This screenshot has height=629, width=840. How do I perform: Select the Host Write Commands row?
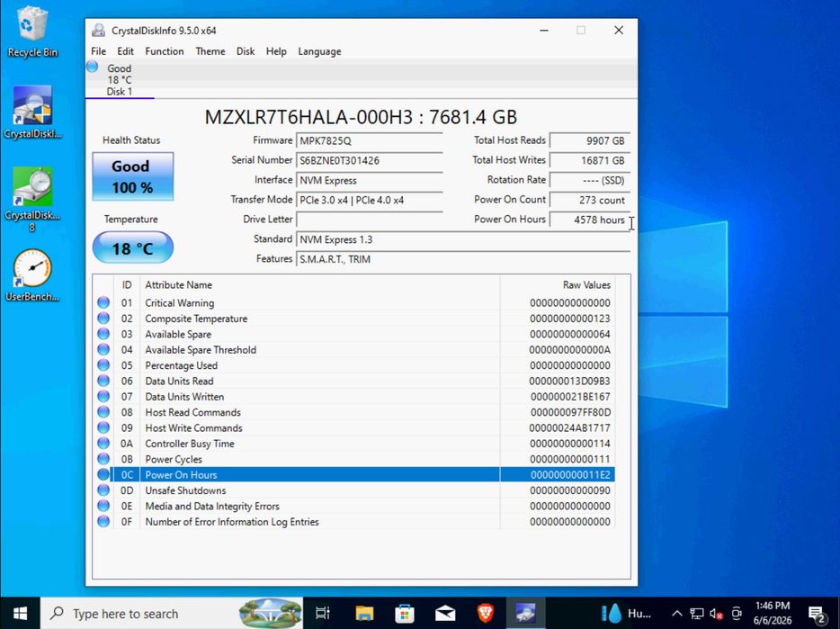(354, 428)
